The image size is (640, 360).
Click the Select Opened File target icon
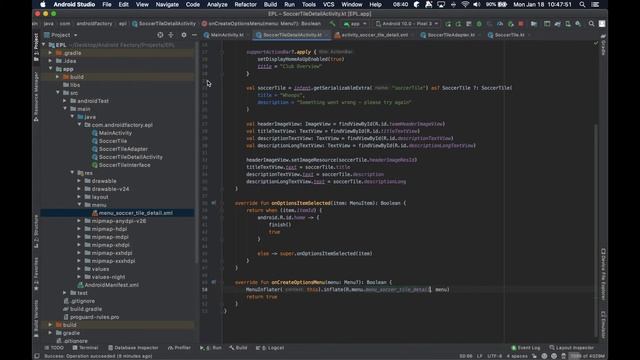160,35
